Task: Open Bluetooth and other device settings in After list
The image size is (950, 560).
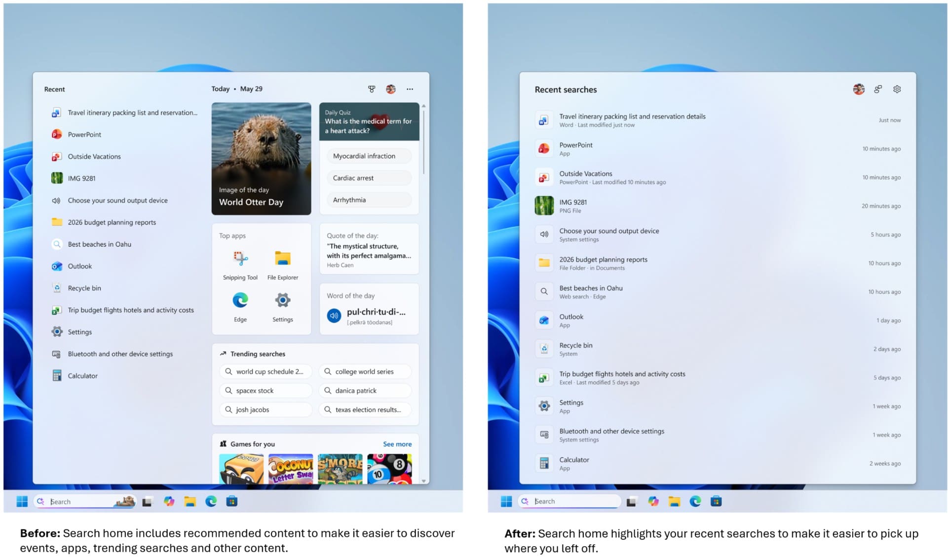Action: [718, 435]
